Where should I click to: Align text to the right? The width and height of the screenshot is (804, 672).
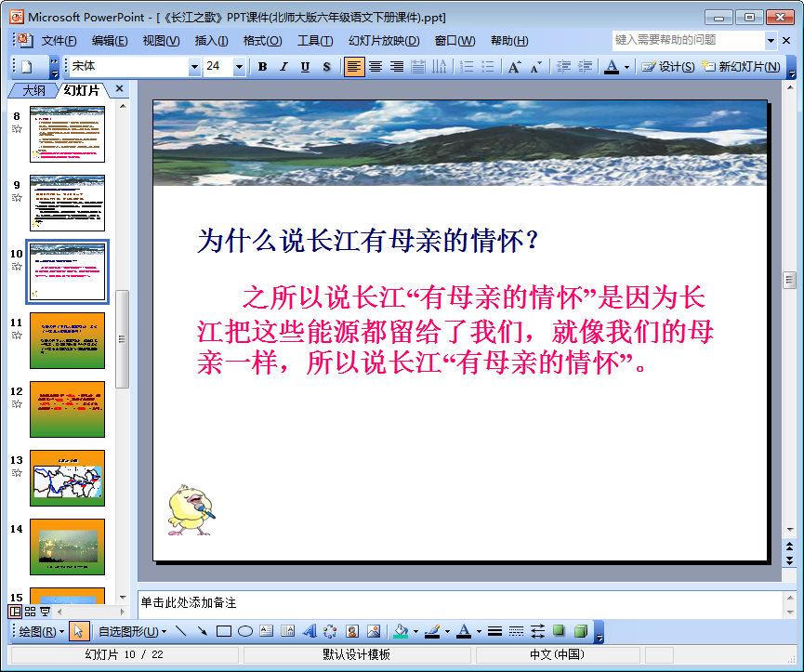(x=397, y=67)
